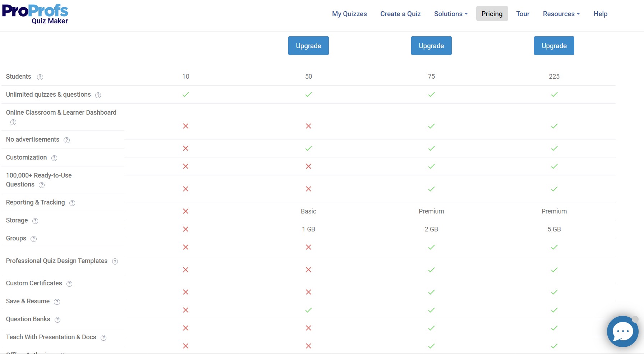Image resolution: width=644 pixels, height=354 pixels.
Task: Select the Pricing navigation tab
Action: [x=492, y=14]
